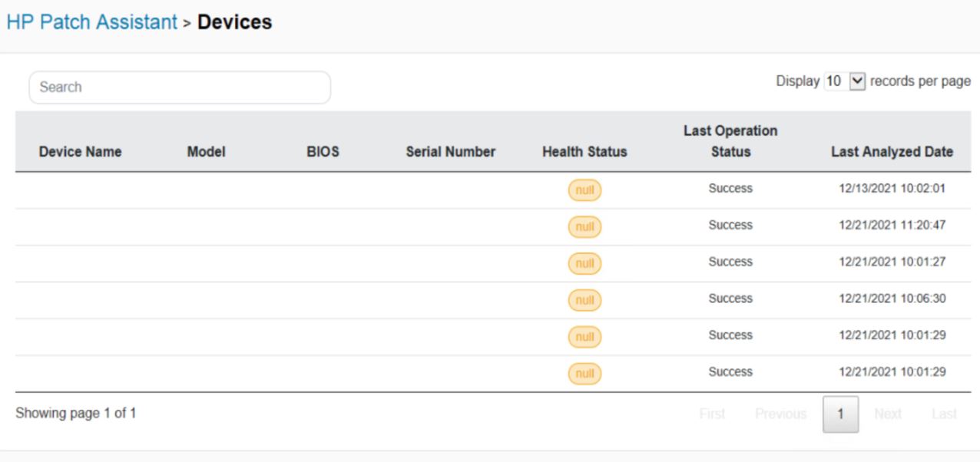Open the fourth device's null health status badge

(584, 299)
